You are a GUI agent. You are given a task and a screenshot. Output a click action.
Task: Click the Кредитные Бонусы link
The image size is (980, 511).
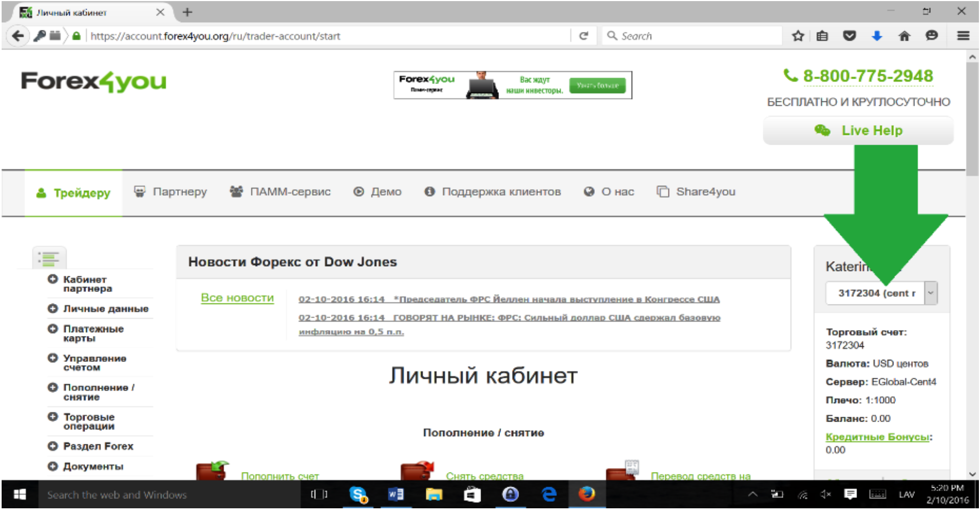click(877, 437)
